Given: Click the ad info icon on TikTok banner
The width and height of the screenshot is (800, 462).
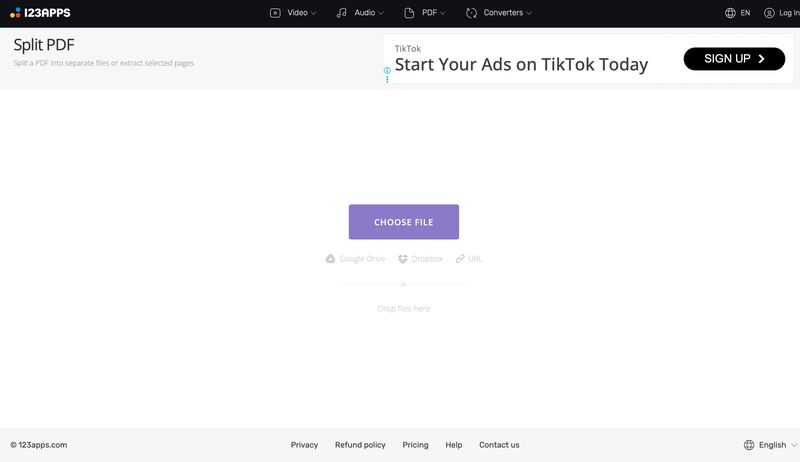Looking at the screenshot, I should coord(387,70).
